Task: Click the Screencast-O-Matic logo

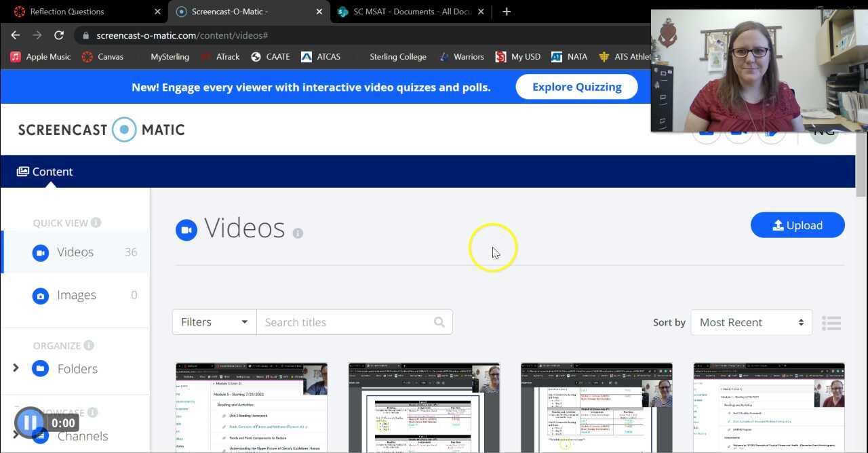Action: click(102, 130)
